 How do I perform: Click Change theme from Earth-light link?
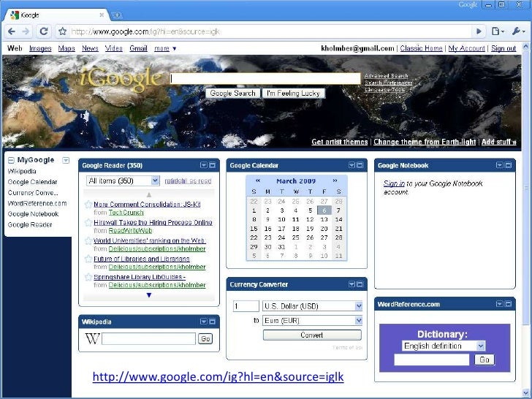point(425,142)
